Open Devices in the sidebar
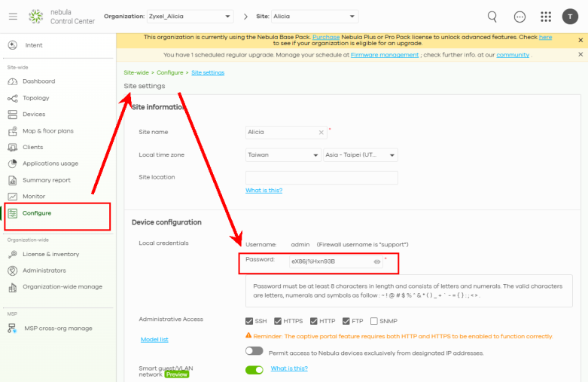The width and height of the screenshot is (588, 382). (x=34, y=115)
